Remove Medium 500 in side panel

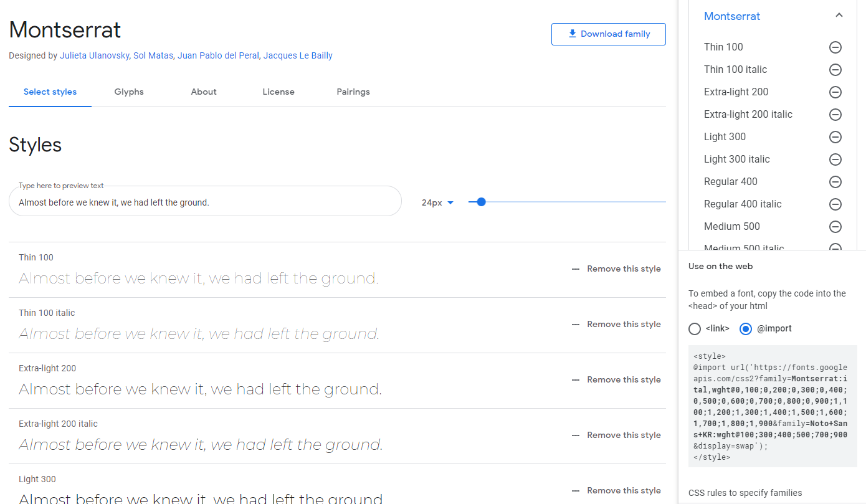pyautogui.click(x=835, y=227)
